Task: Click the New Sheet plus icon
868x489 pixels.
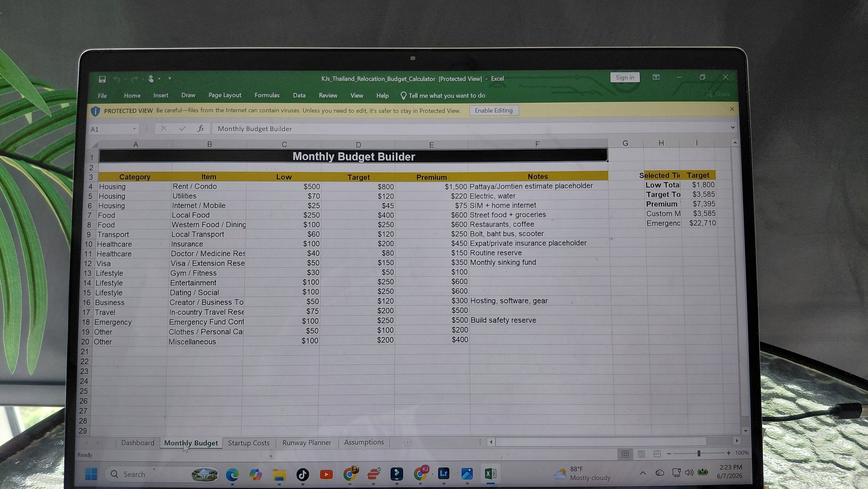Action: point(408,442)
